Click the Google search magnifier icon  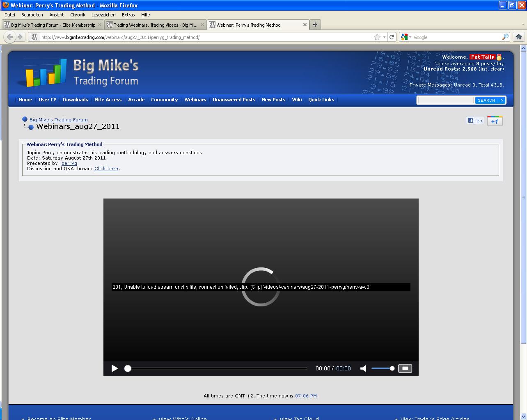[x=505, y=37]
